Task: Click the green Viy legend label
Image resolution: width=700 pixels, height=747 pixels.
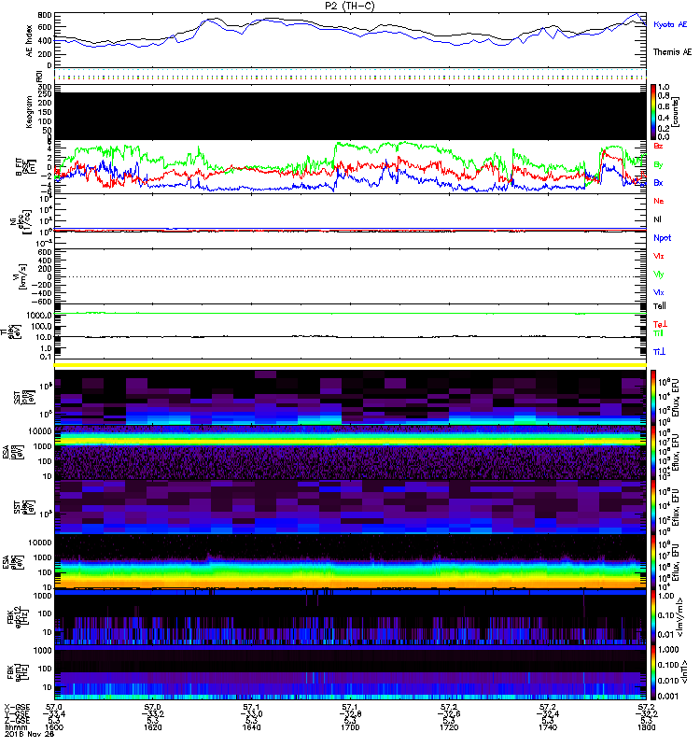Action: coord(659,275)
